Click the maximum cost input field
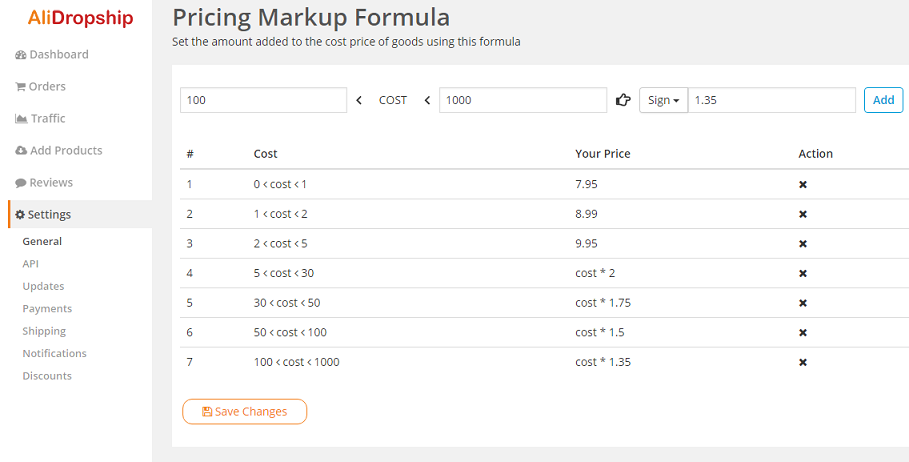909x462 pixels. pos(522,100)
